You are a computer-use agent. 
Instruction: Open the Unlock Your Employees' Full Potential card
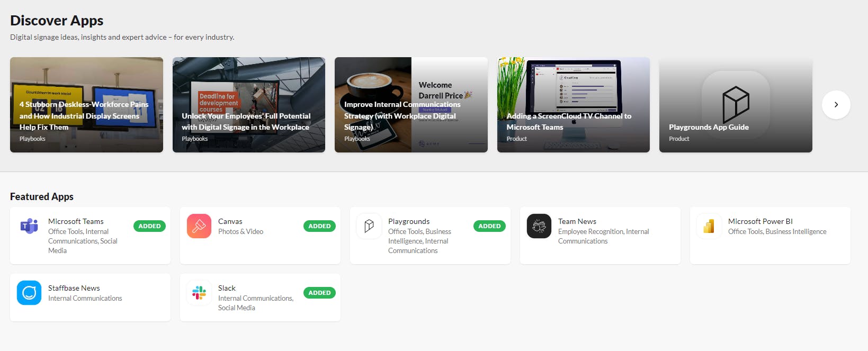[x=249, y=105]
